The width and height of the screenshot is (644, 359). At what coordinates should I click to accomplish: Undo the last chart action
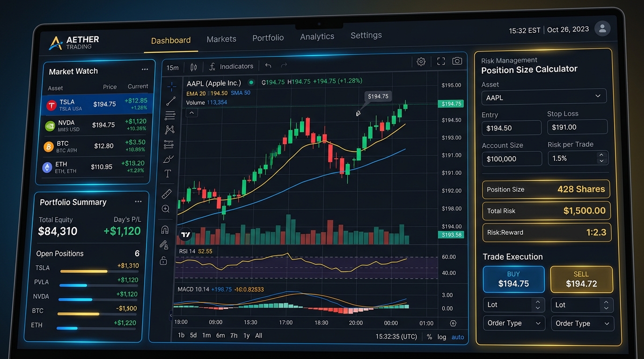coord(268,66)
